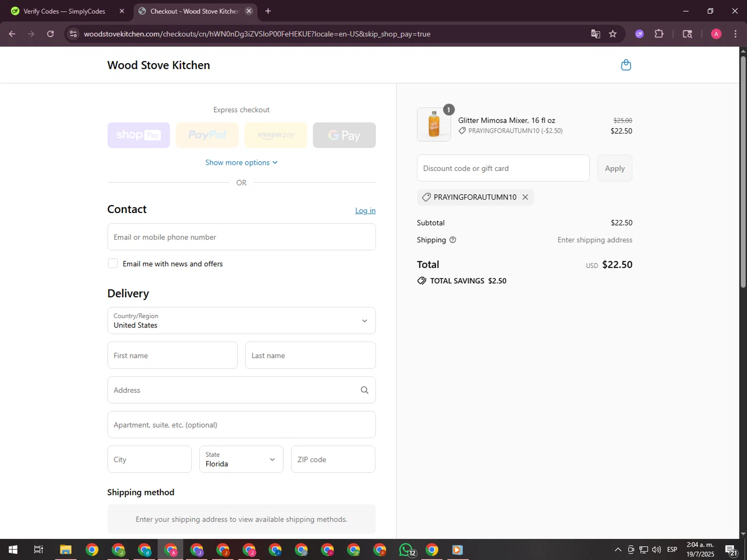Click the browser address bar URL
The width and height of the screenshot is (747, 560).
pyautogui.click(x=257, y=34)
